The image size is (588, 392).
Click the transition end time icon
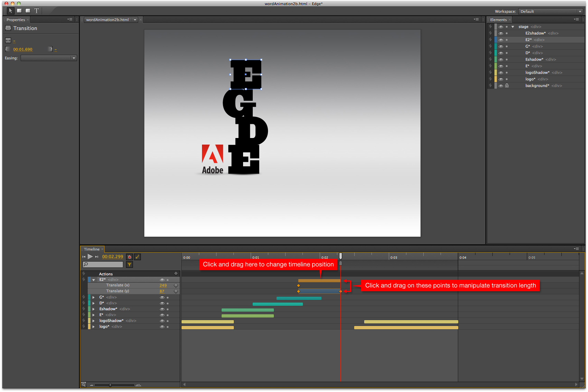(50, 49)
